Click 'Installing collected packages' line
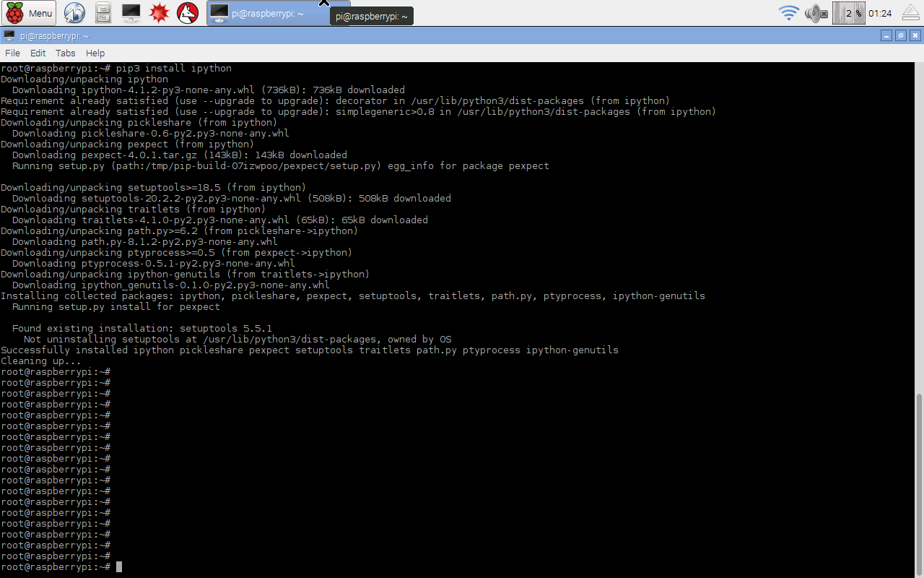 point(353,296)
